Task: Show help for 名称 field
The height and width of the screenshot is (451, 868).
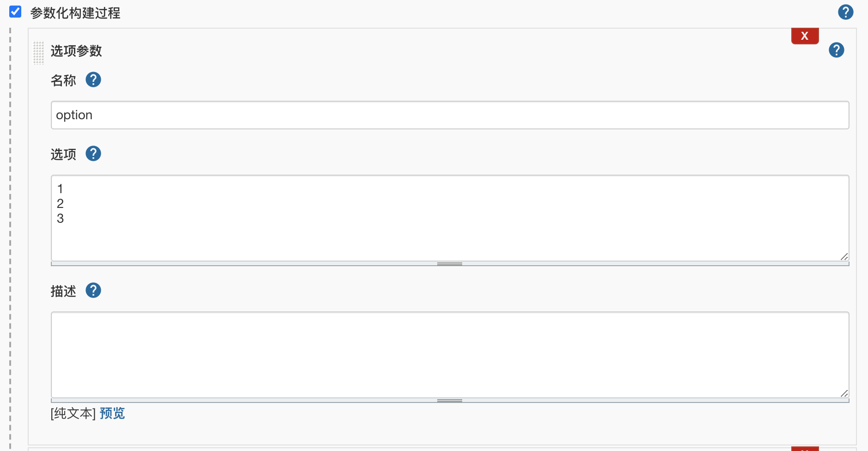Action: pyautogui.click(x=93, y=79)
